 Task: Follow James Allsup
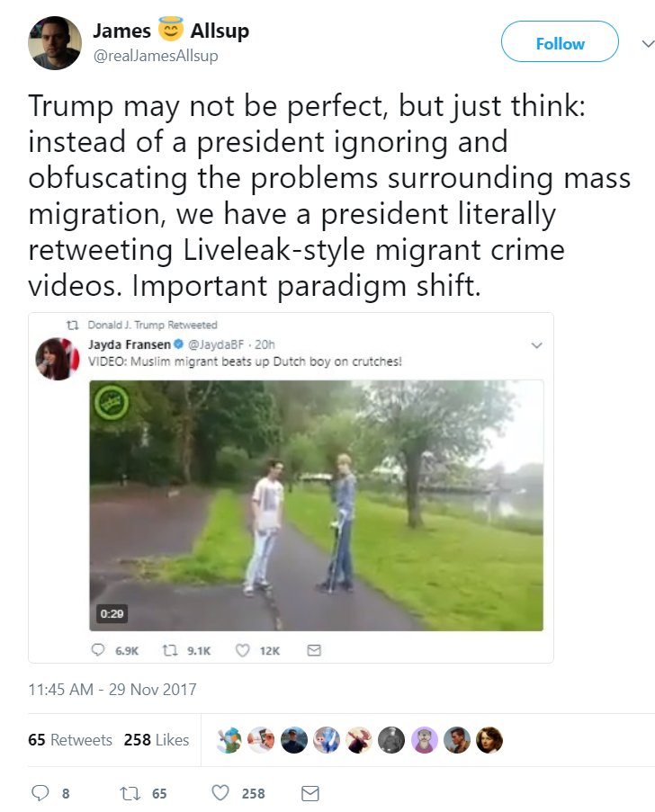point(560,41)
